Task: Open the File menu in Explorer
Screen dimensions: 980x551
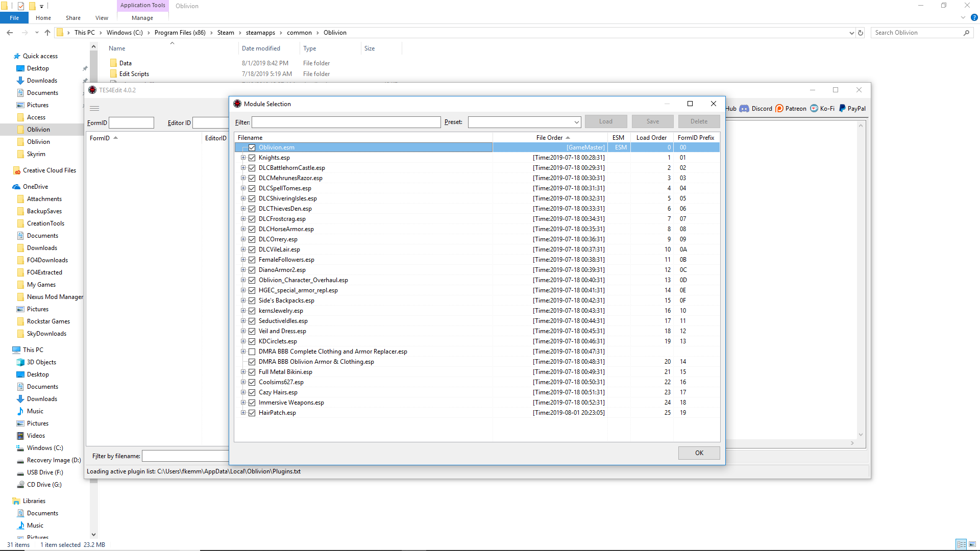Action: 14,18
